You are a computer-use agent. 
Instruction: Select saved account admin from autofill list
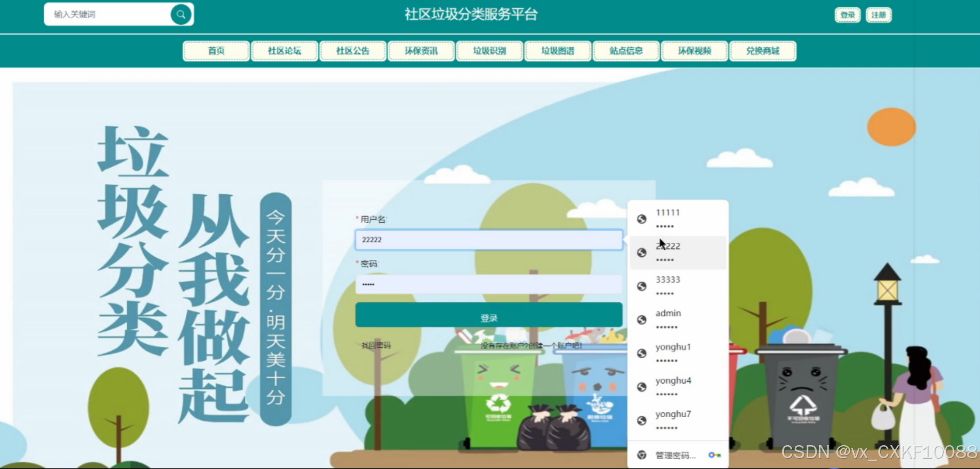[678, 320]
